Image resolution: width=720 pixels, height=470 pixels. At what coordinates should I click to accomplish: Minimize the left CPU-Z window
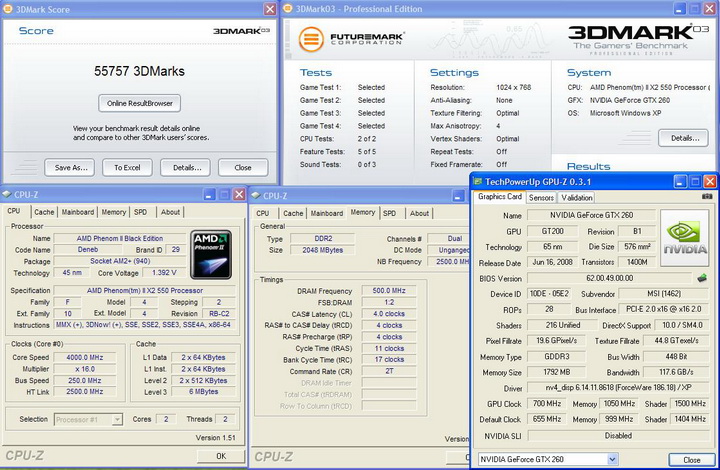tap(209, 195)
